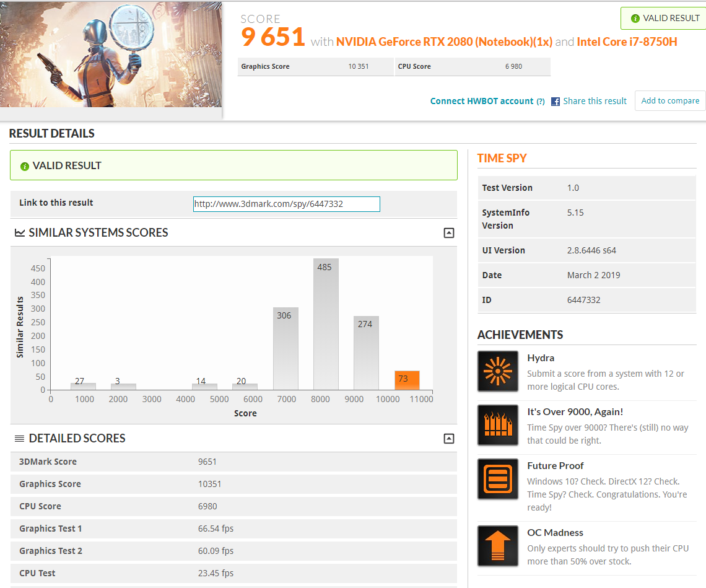Click the Graphics Test 1 66.54 fps value
Viewport: 706px width, 588px height.
pyautogui.click(x=216, y=529)
